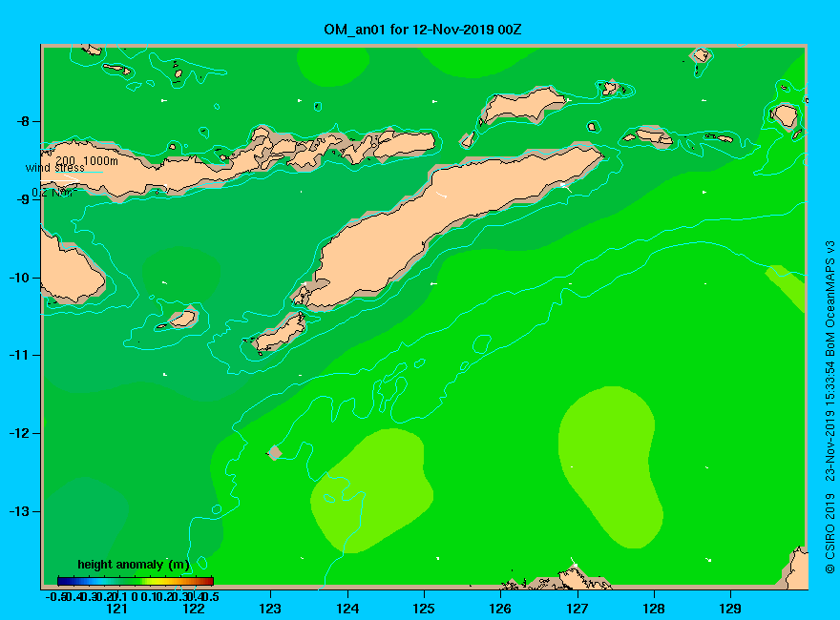The height and width of the screenshot is (620, 840).
Task: Click the "200 1000m" contour legend label
Action: coord(87,160)
